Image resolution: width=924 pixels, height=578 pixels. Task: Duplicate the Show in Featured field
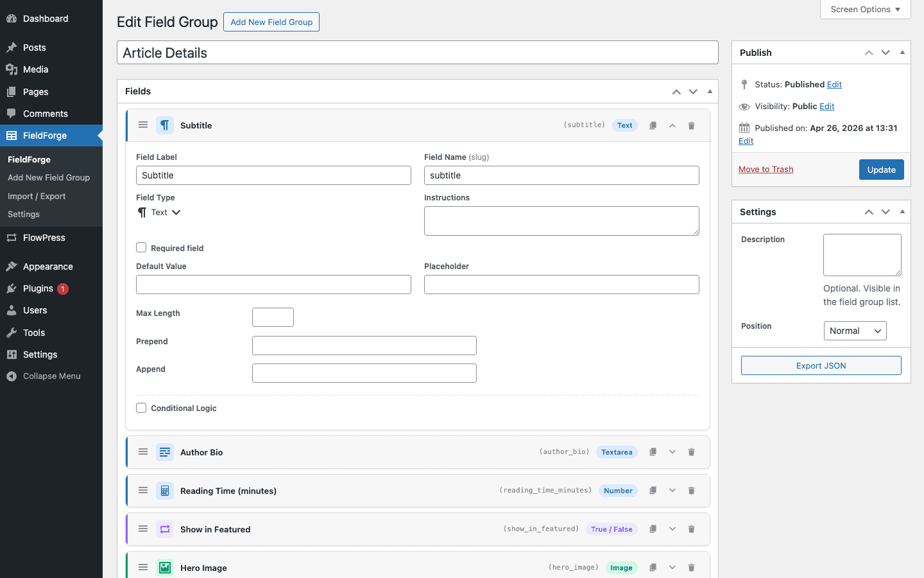(653, 529)
